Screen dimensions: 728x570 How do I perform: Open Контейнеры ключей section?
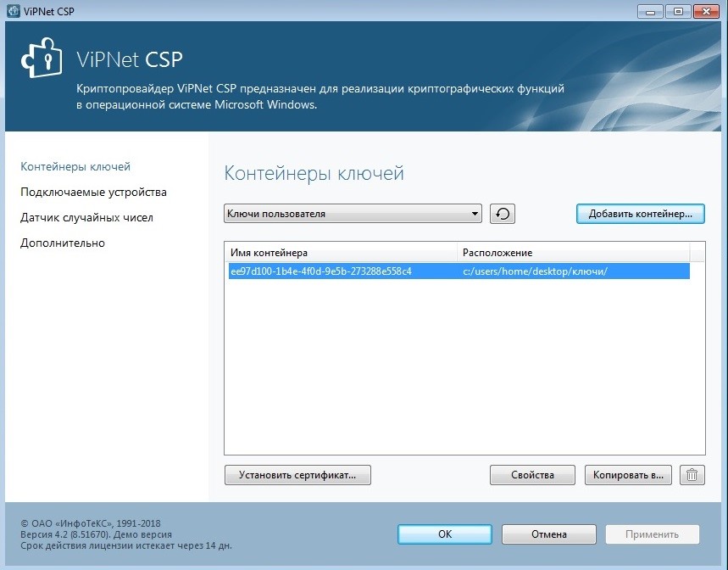(x=75, y=166)
